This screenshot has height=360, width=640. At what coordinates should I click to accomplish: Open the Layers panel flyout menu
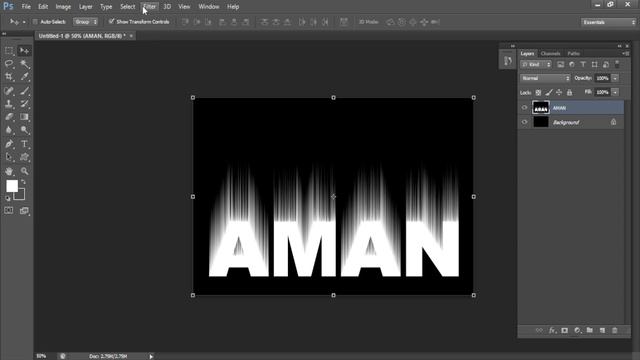(626, 53)
